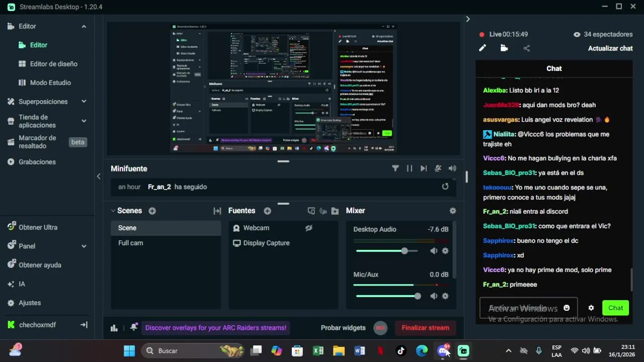Collapse the Editor sidebar section
Image resolution: width=644 pixels, height=362 pixels.
pos(84,26)
